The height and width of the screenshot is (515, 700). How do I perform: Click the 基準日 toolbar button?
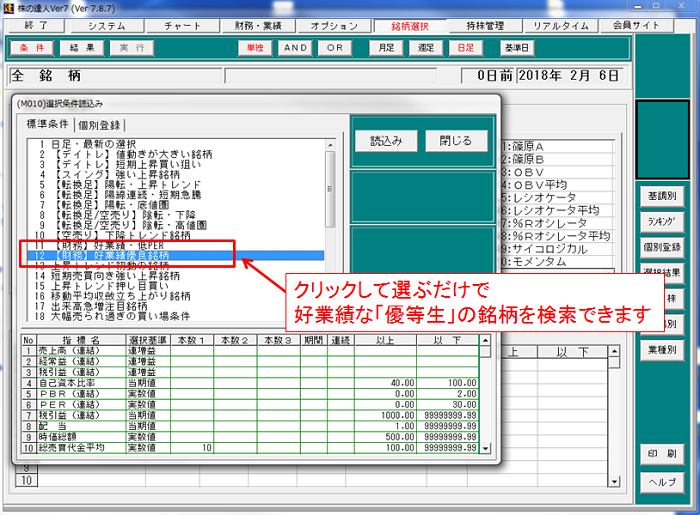(516, 47)
